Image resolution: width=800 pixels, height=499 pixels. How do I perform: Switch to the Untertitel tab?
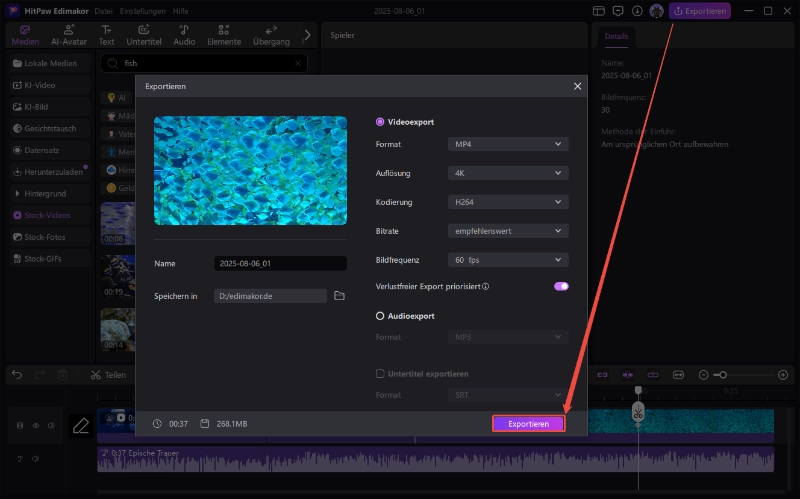[144, 35]
